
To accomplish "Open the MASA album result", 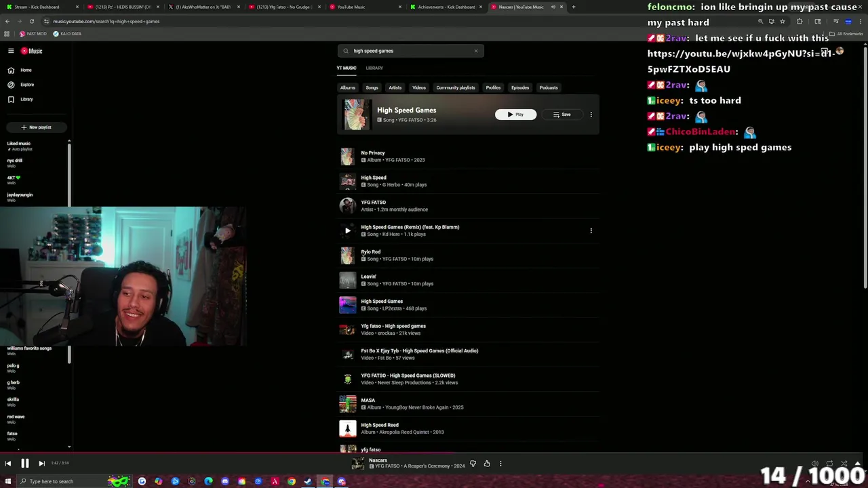I will [x=468, y=403].
